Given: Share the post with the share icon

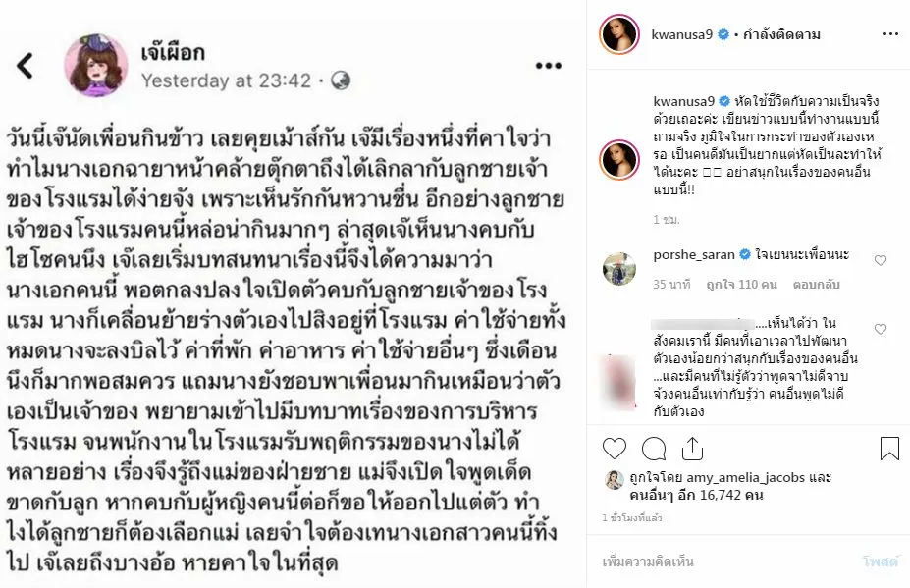Looking at the screenshot, I should click(x=692, y=449).
